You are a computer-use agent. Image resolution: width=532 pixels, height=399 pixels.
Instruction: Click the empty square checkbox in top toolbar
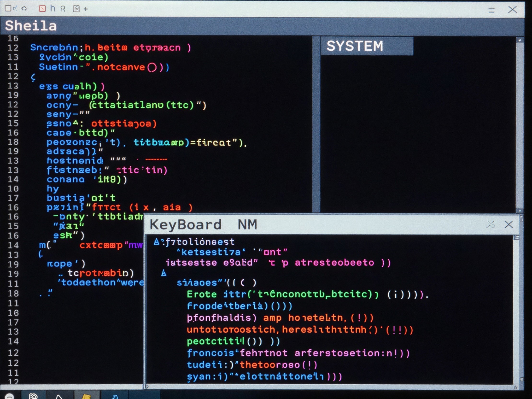pos(8,8)
